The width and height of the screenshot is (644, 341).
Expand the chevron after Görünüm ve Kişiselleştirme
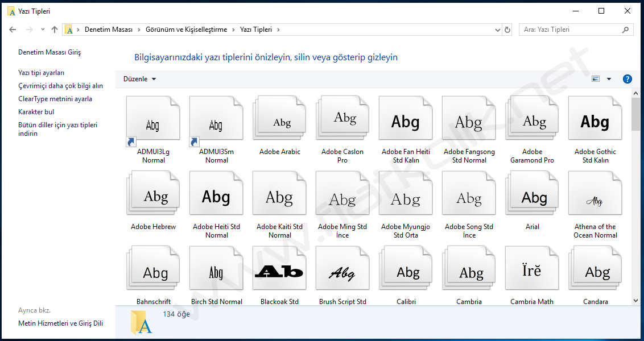tap(233, 30)
